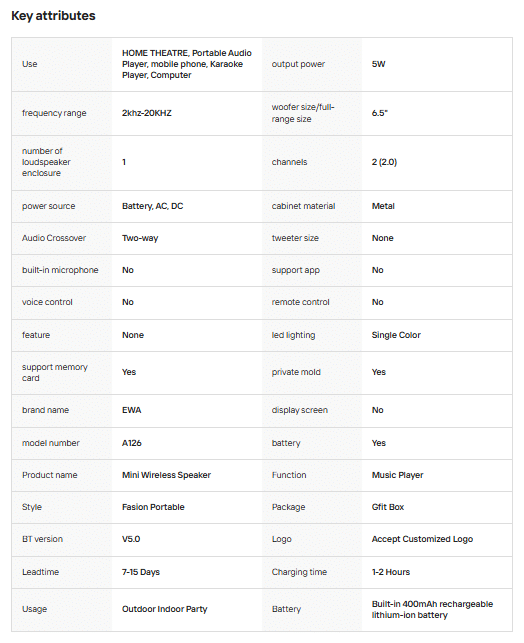Select the Audio Crossover value Two-way
Screen dimensions: 524x643
pyautogui.click(x=140, y=238)
